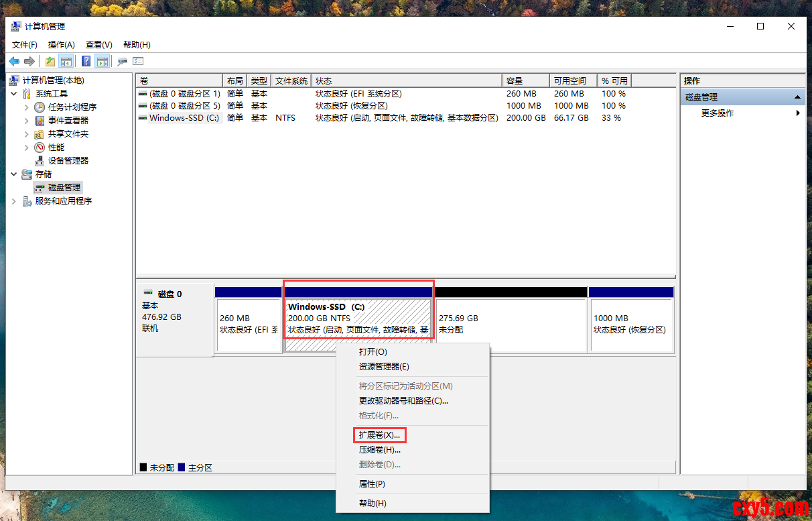Screen dimensions: 812x521
Task: Open the 查看(V) menu
Action: tap(98, 45)
